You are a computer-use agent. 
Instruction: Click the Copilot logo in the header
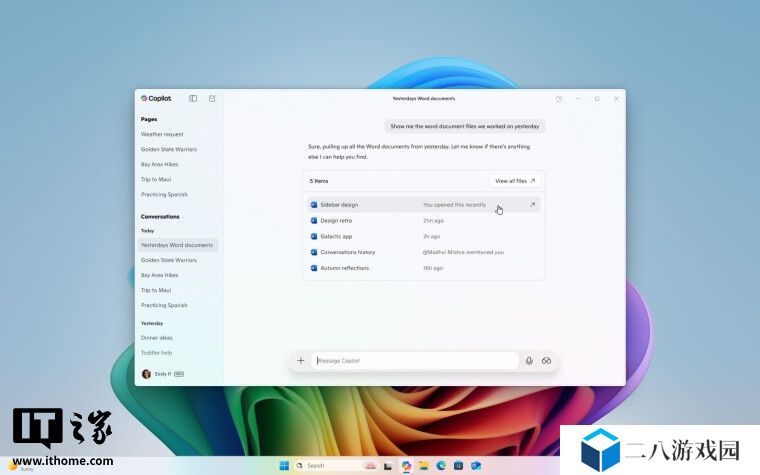coord(156,98)
